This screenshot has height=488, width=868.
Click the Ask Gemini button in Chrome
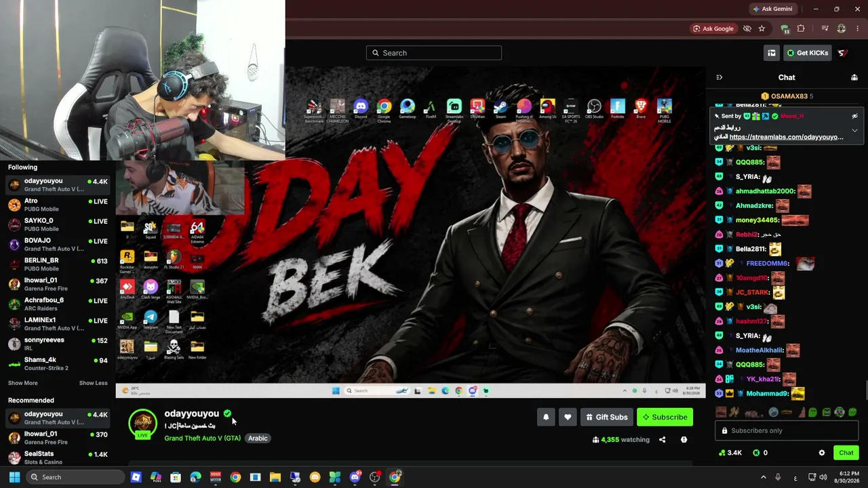pyautogui.click(x=772, y=9)
